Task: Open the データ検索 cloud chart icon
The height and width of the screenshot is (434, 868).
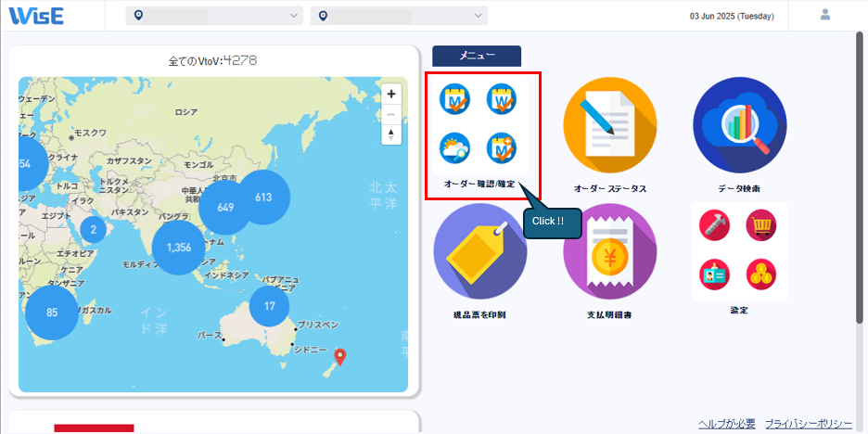Action: pos(739,124)
